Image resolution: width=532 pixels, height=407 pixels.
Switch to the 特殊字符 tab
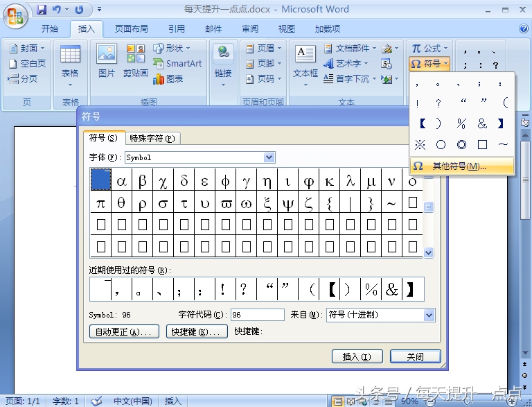tap(152, 138)
